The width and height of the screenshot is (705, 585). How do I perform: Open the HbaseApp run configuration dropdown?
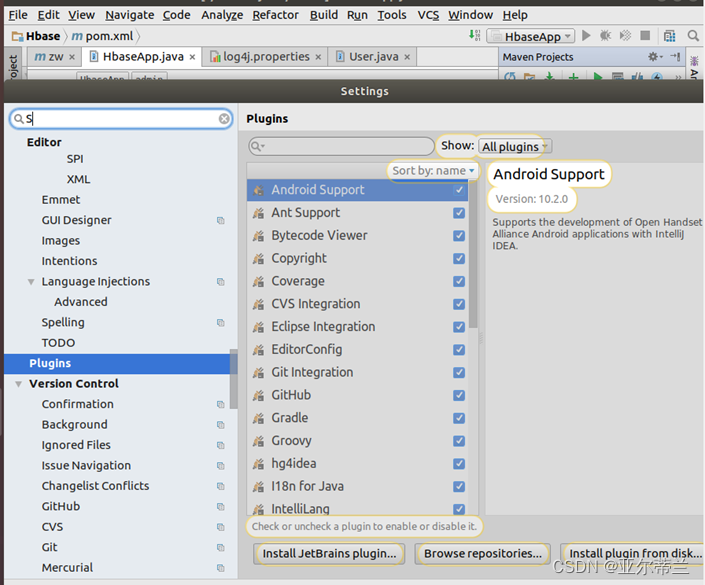coord(531,36)
